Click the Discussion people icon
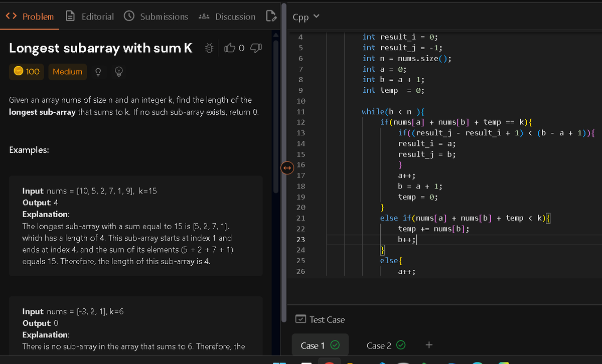 (x=204, y=17)
